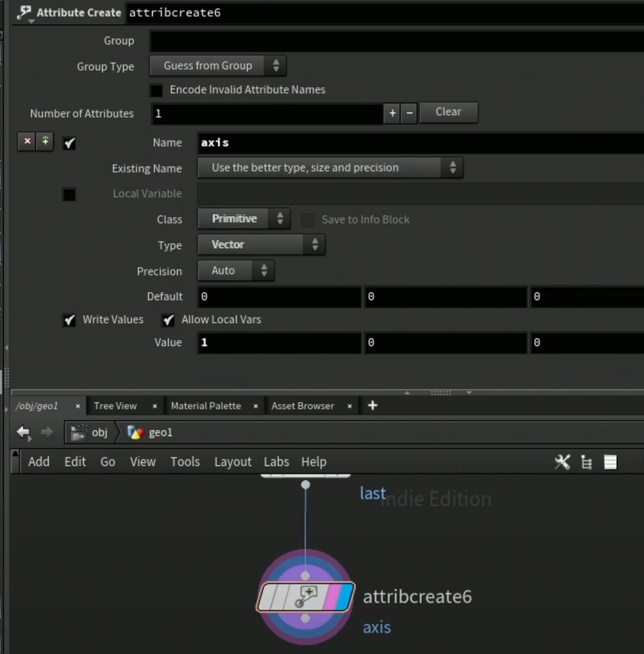Screen dimensions: 644x654
Task: Show tree hierarchy view icon
Action: [587, 462]
